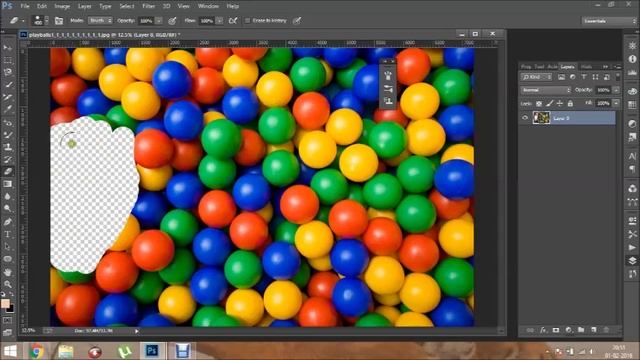640x360 pixels.
Task: Select the Move tool
Action: click(x=7, y=48)
